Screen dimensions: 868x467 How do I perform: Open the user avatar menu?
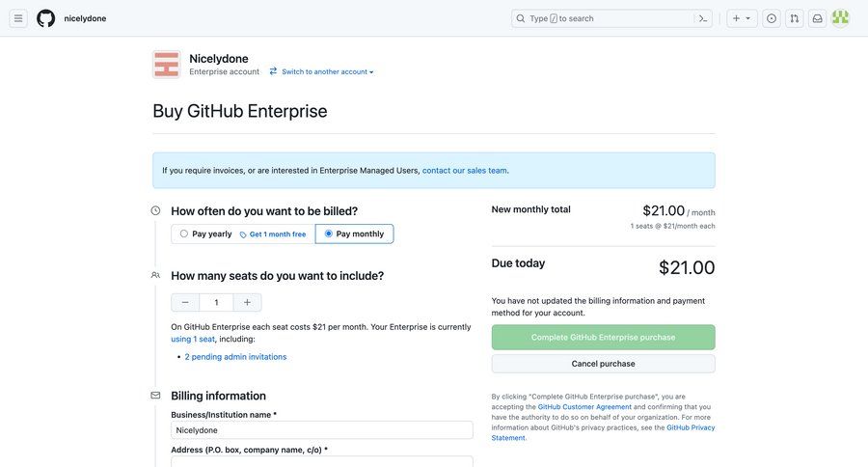click(x=840, y=18)
